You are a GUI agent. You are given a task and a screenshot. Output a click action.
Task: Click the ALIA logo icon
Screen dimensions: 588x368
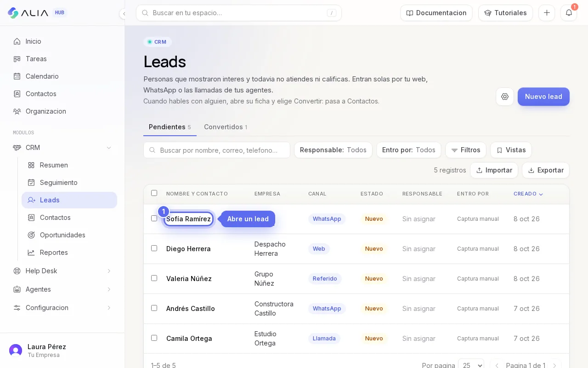[x=13, y=13]
